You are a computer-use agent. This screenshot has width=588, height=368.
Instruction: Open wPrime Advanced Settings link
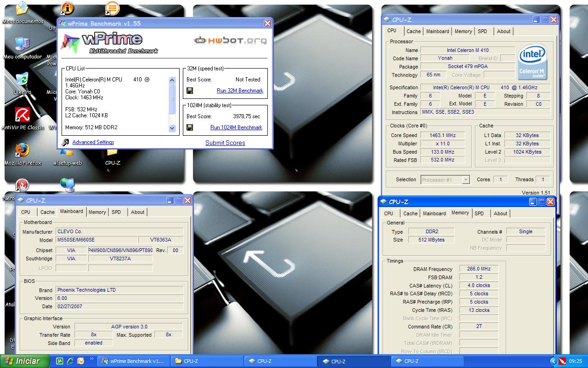pos(93,142)
